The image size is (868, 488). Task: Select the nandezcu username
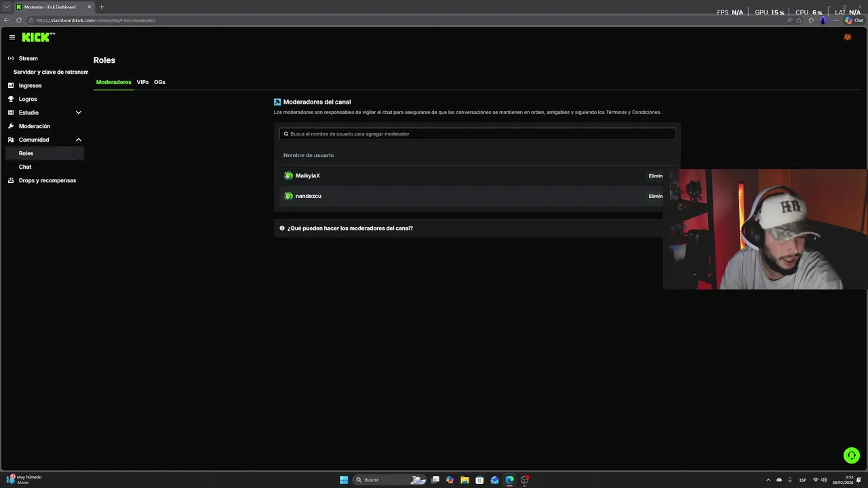click(309, 196)
